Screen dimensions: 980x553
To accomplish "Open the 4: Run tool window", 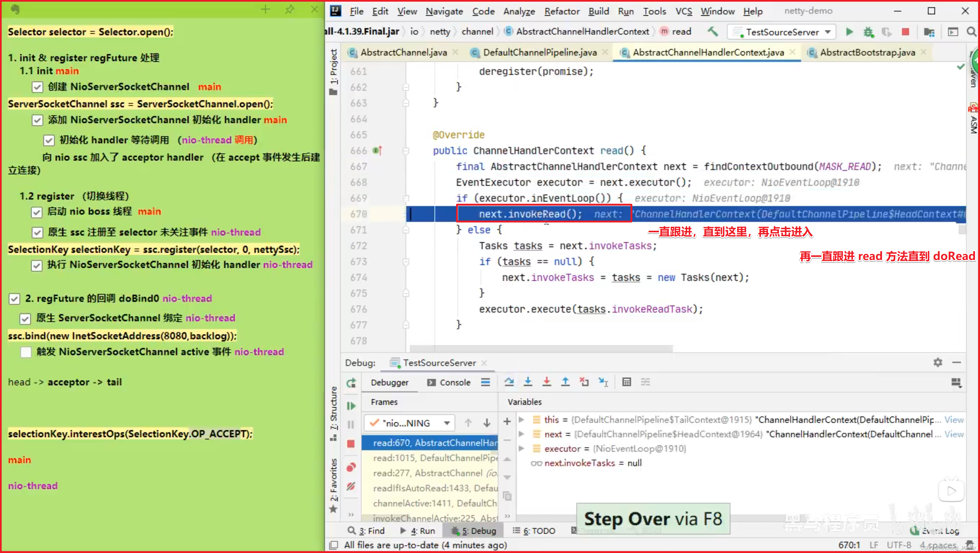I will coord(417,530).
